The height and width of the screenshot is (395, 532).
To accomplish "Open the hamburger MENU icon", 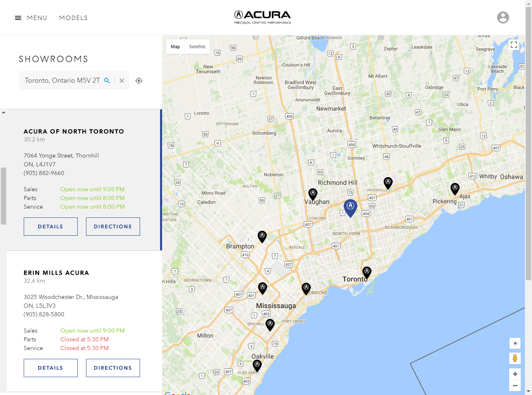I will pyautogui.click(x=18, y=18).
